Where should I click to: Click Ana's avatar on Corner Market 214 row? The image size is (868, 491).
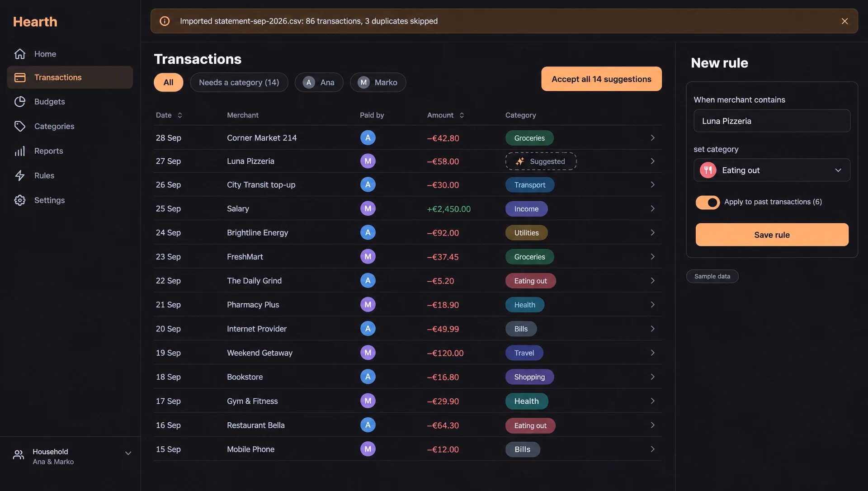(368, 138)
